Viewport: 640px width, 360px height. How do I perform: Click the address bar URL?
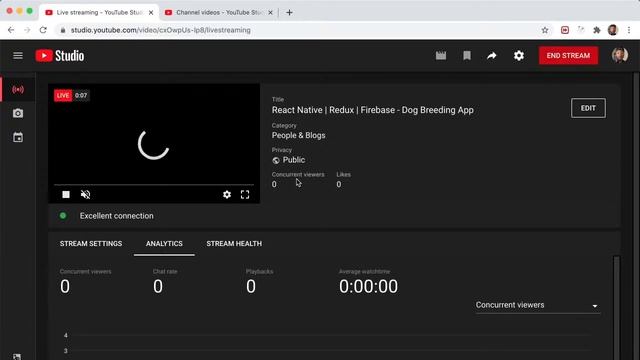(x=161, y=30)
